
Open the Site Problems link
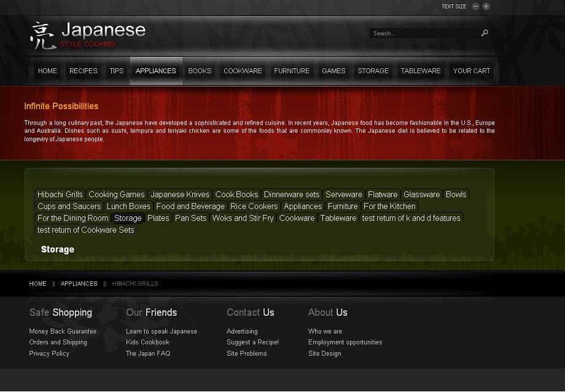247,353
